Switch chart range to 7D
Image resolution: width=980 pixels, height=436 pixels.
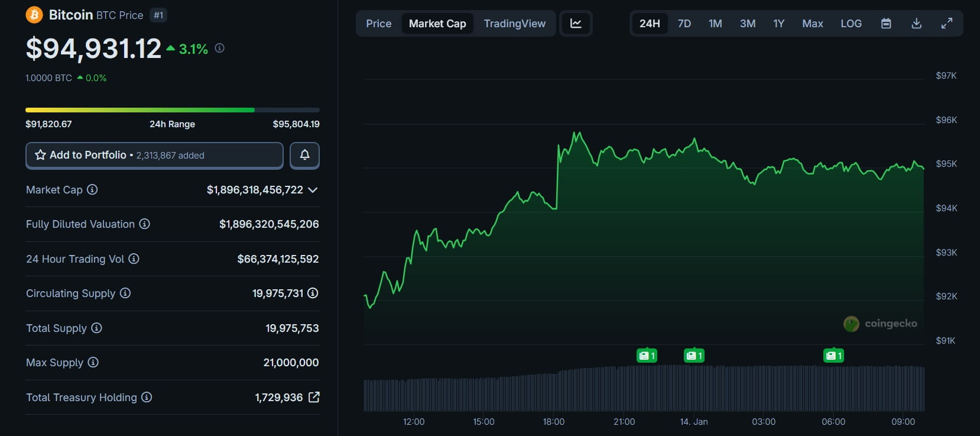(684, 24)
